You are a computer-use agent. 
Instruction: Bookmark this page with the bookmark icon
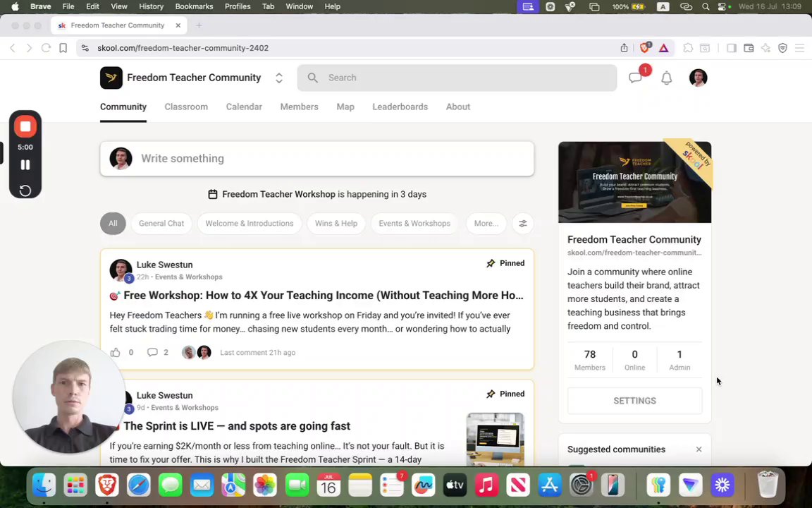coord(63,48)
